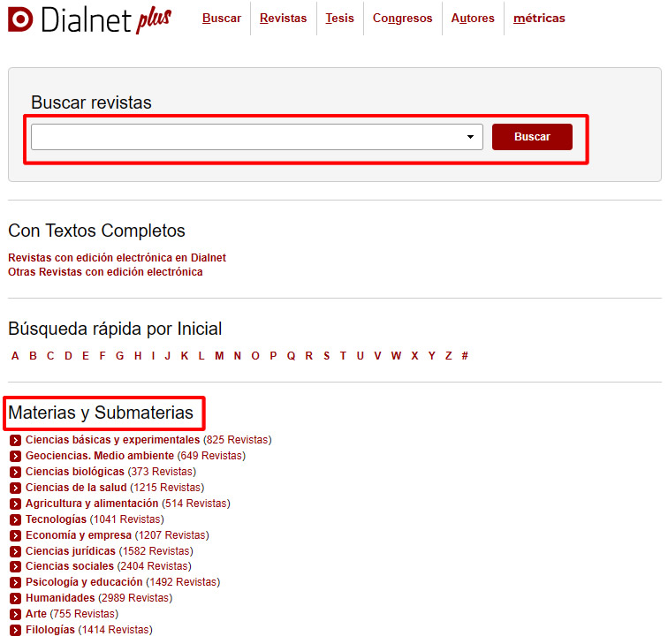Select initial letter I
The width and height of the screenshot is (668, 644).
(x=153, y=356)
